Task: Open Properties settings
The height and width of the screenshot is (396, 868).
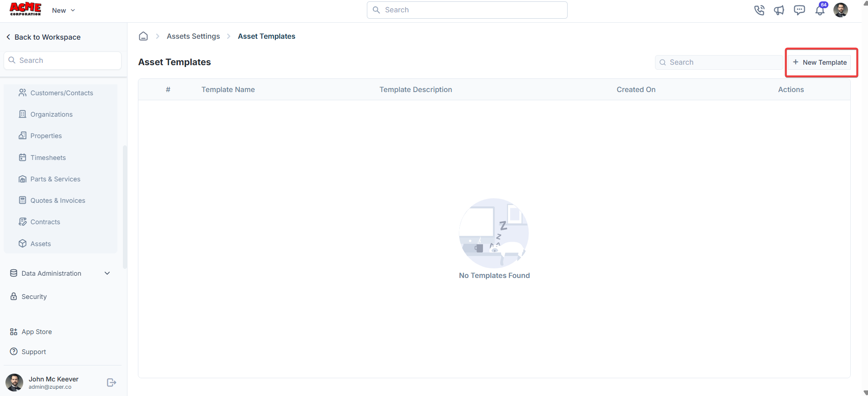Action: pyautogui.click(x=60, y=136)
